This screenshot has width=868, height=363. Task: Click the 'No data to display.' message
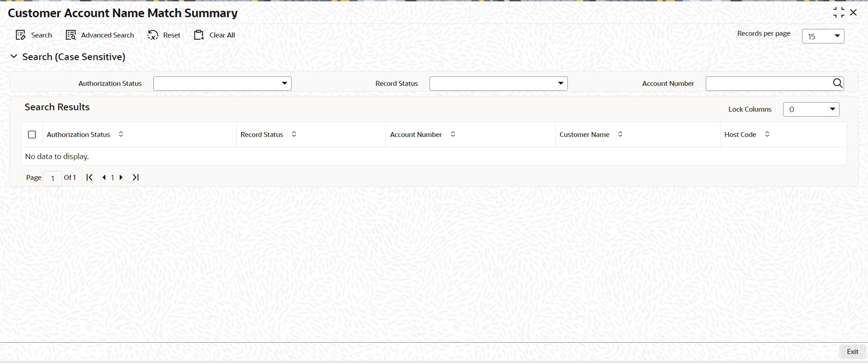tap(57, 156)
